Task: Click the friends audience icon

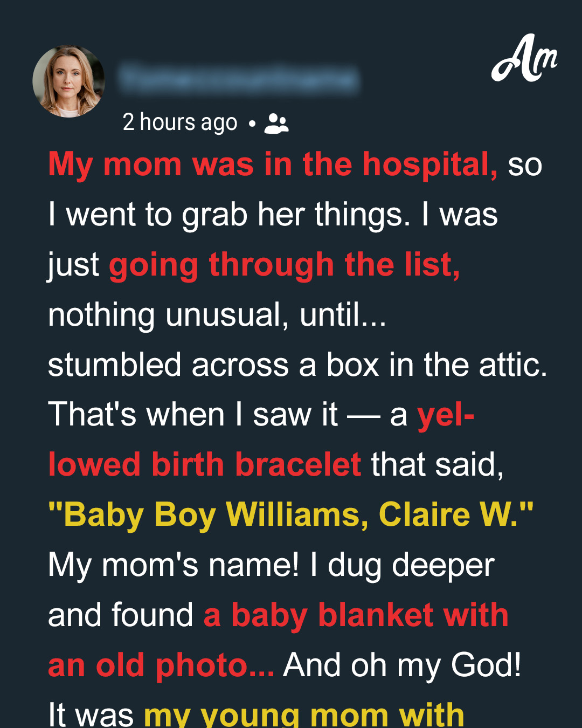Action: click(276, 123)
